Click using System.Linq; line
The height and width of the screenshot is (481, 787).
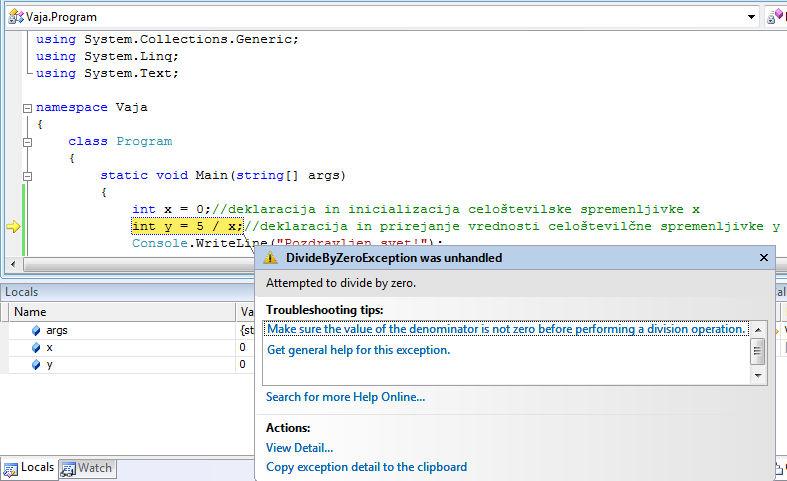107,56
